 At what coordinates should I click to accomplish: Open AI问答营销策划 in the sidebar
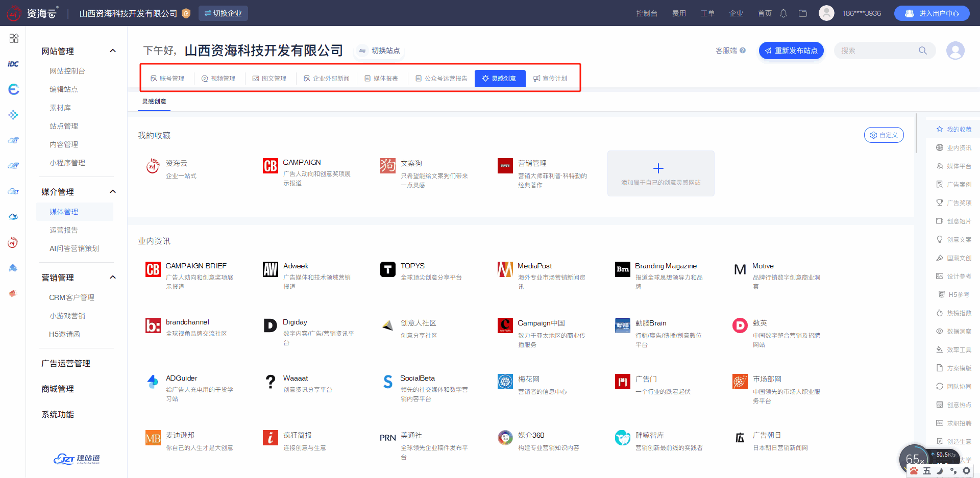coord(74,248)
